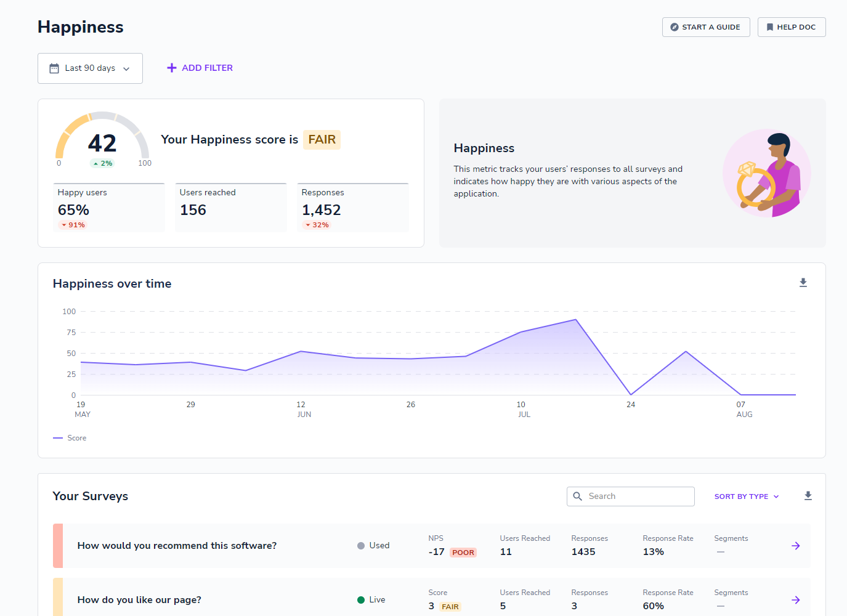Screen dimensions: 847x616
Task: Click the 42 happiness score gauge
Action: (102, 139)
